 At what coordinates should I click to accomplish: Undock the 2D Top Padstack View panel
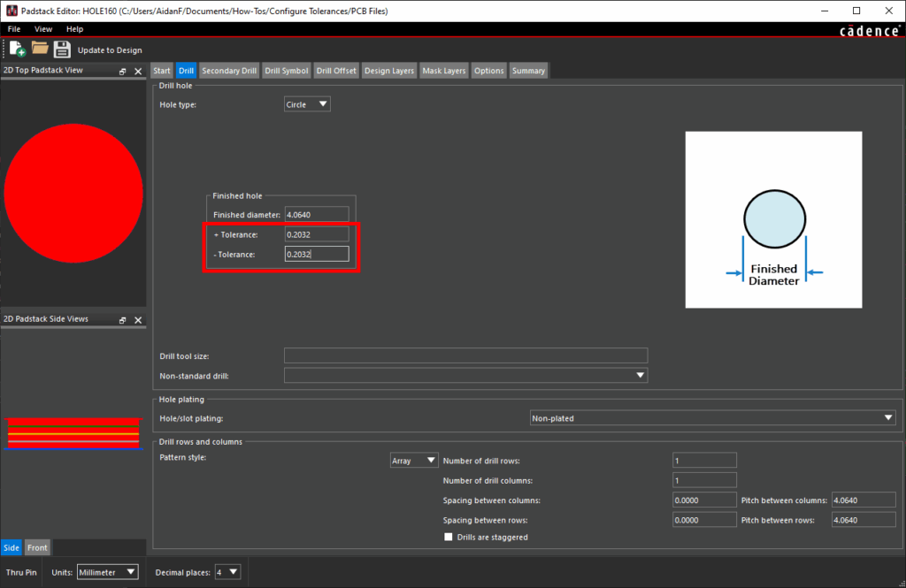(x=122, y=71)
